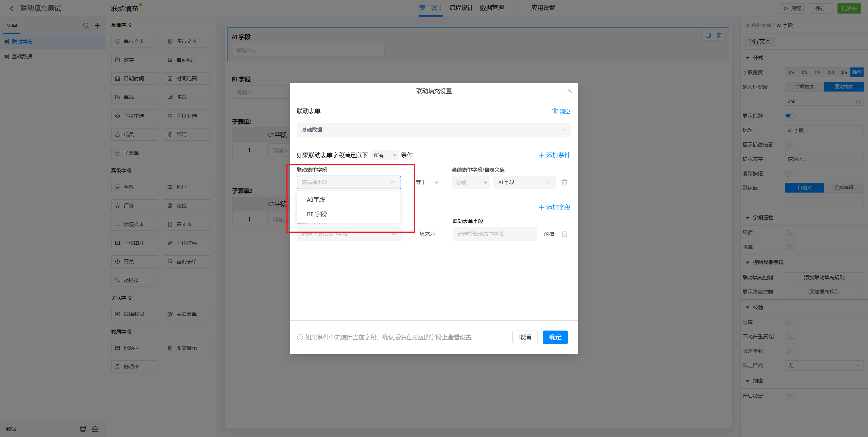
Task: Open the 所有 condition type dropdown
Action: 384,155
